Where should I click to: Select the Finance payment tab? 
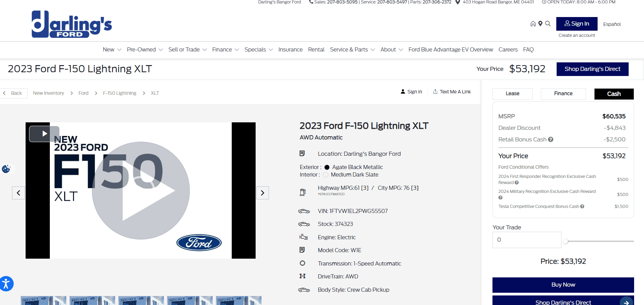click(563, 94)
